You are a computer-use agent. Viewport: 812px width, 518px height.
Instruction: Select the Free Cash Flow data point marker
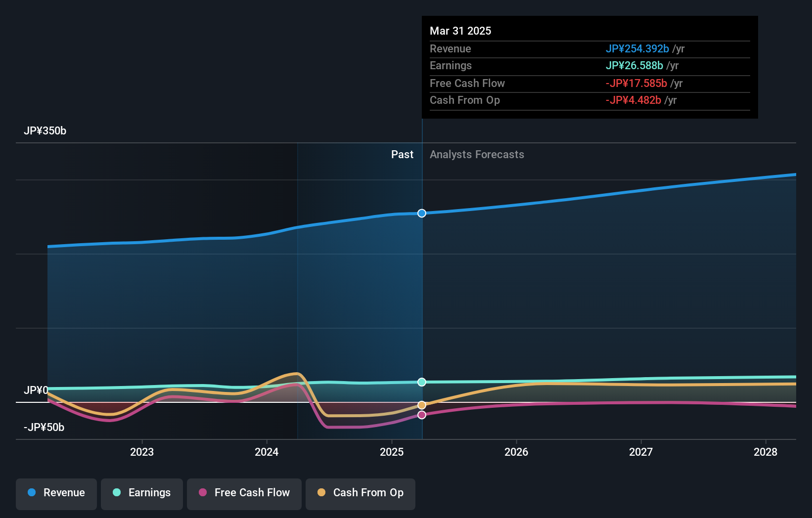point(422,415)
